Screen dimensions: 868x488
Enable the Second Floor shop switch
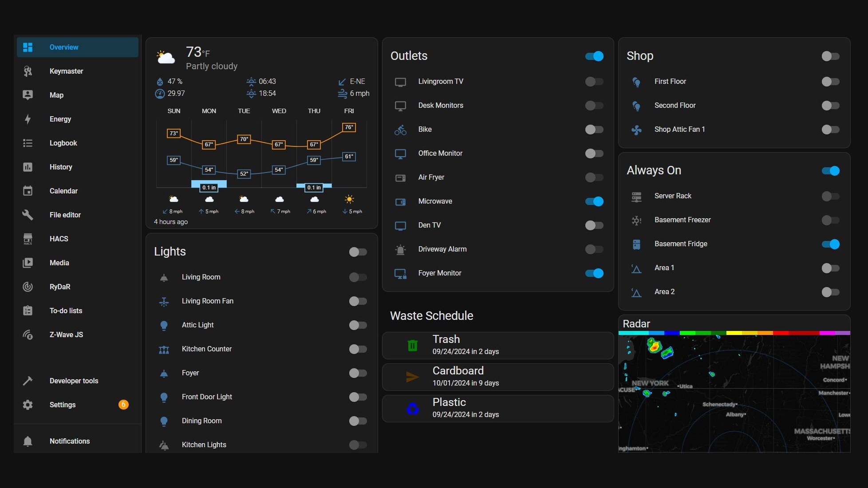pyautogui.click(x=830, y=106)
